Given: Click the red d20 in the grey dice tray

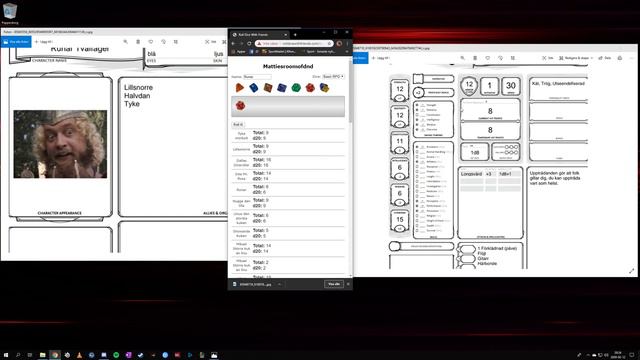Looking at the screenshot, I should pyautogui.click(x=240, y=105).
